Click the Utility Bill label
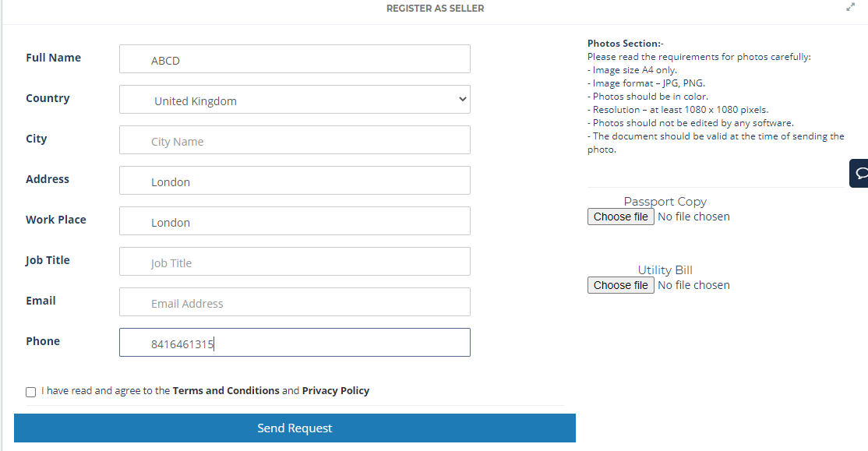 pos(665,270)
